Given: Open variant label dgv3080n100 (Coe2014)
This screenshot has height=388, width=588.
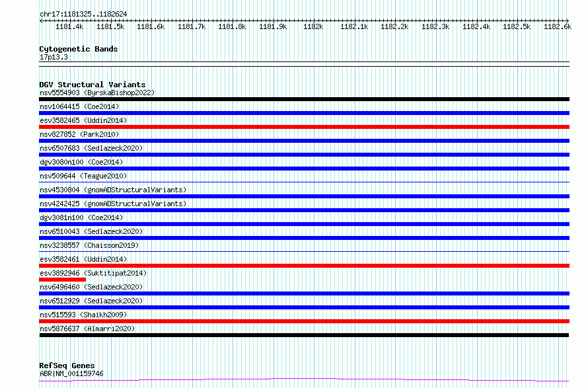Looking at the screenshot, I should pyautogui.click(x=81, y=162).
